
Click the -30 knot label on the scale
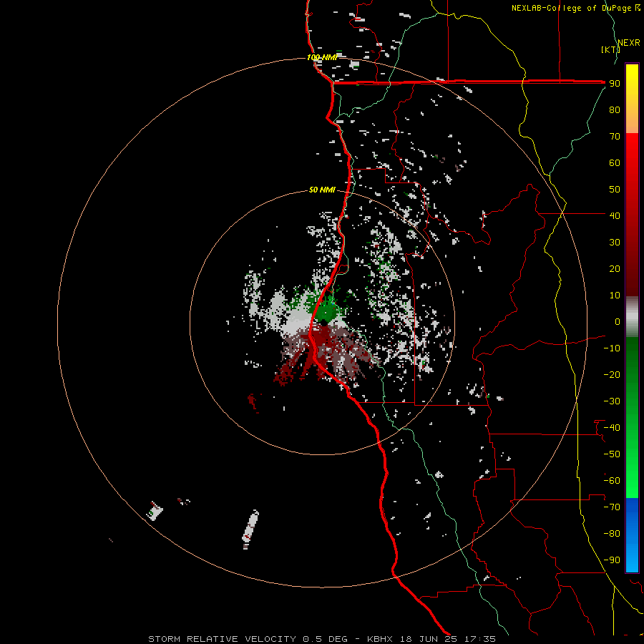[612, 401]
